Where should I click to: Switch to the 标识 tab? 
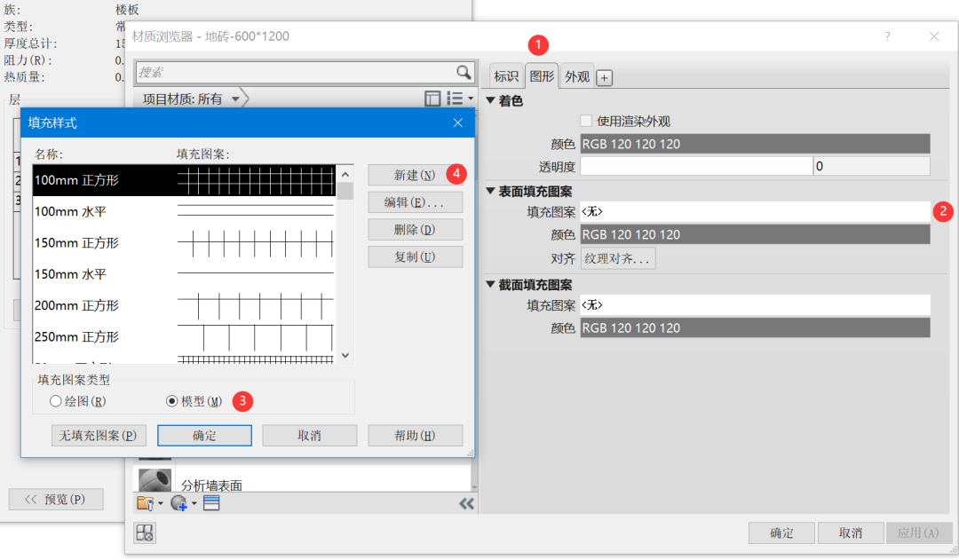click(x=506, y=76)
